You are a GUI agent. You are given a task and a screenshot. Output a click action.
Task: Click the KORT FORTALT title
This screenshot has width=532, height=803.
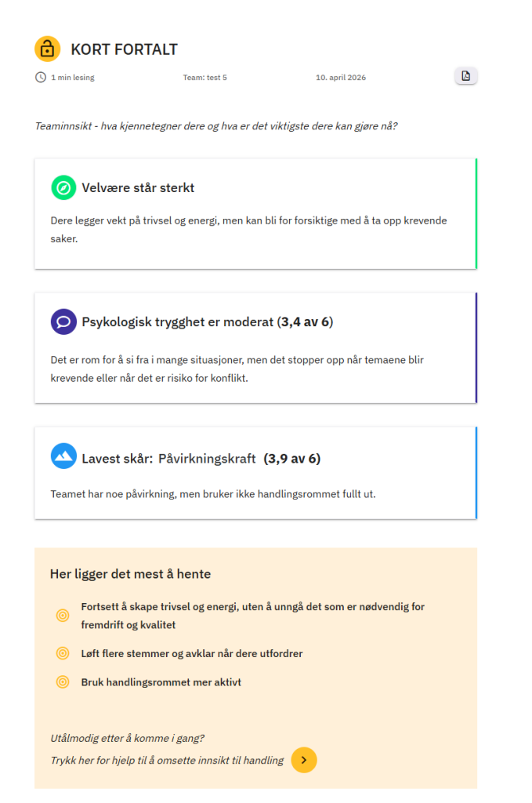click(124, 49)
